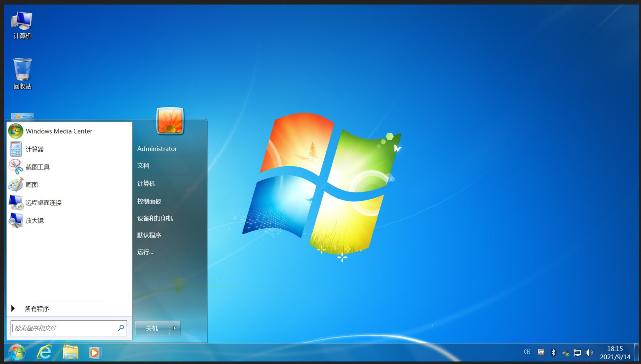
Task: Click the user account flower picture
Action: pyautogui.click(x=170, y=121)
